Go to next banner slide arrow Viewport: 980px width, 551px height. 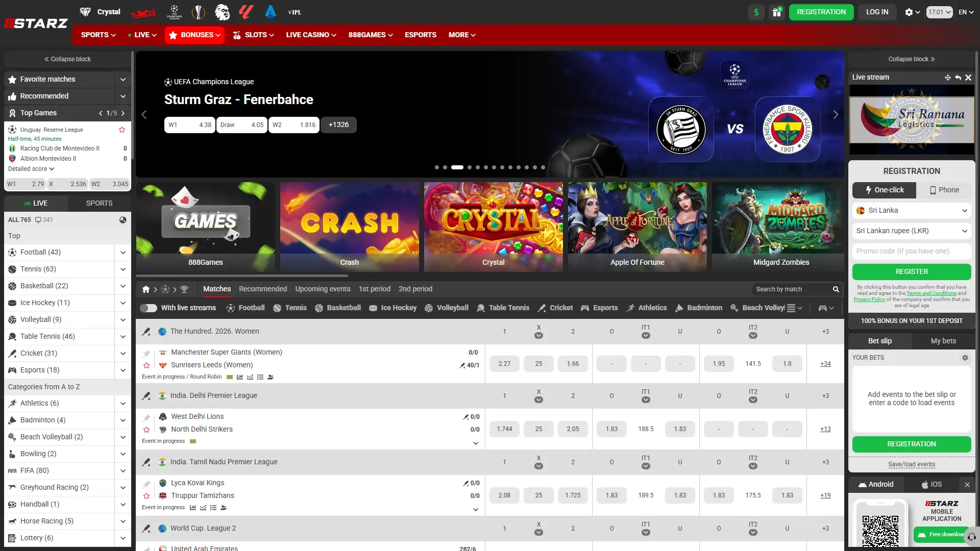tap(836, 115)
